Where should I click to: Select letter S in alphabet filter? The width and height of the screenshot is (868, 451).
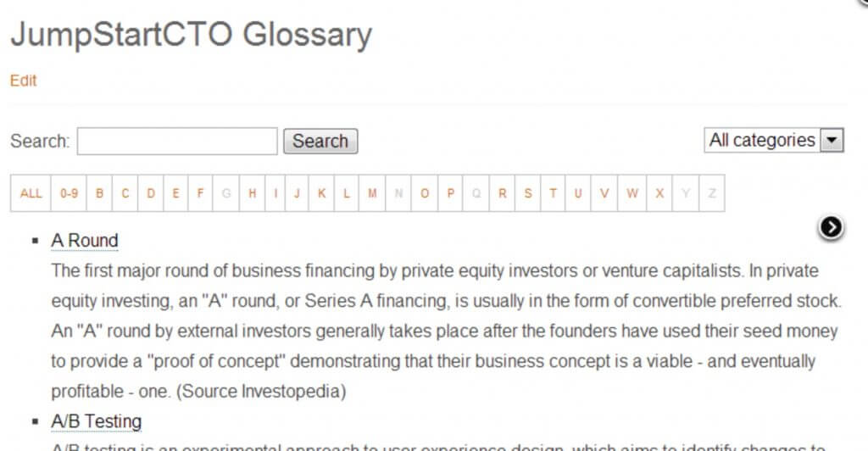(x=528, y=193)
